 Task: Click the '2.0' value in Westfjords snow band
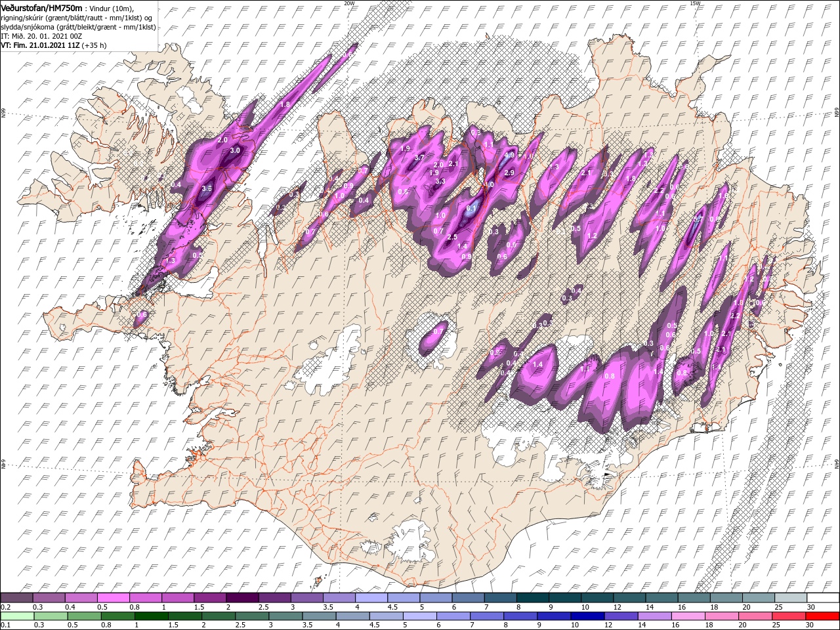222,140
